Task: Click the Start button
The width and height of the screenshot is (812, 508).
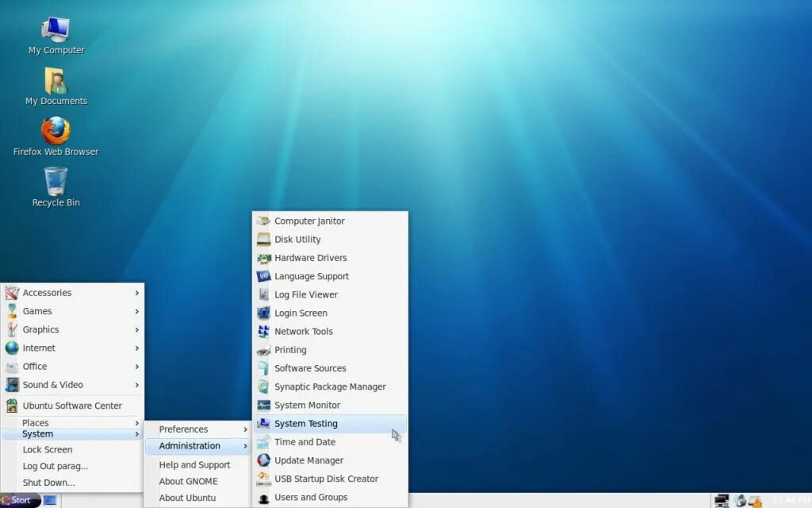Action: [x=20, y=500]
